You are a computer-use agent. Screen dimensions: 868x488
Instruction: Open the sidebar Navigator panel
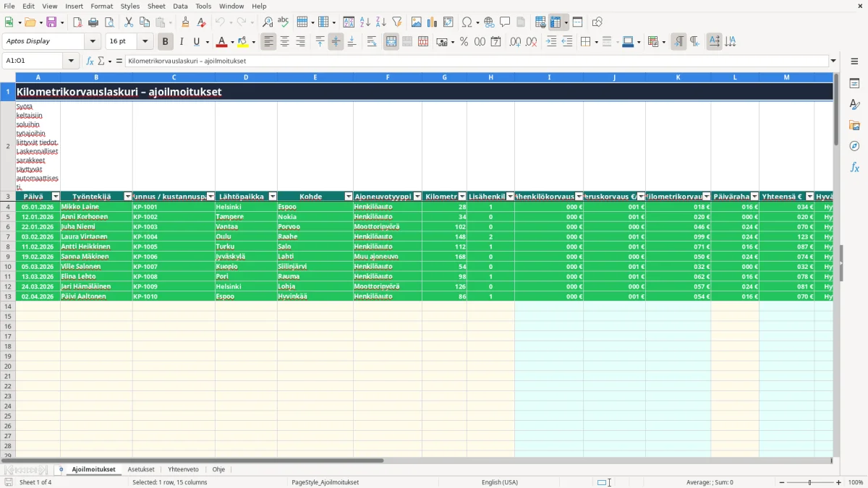pyautogui.click(x=854, y=146)
